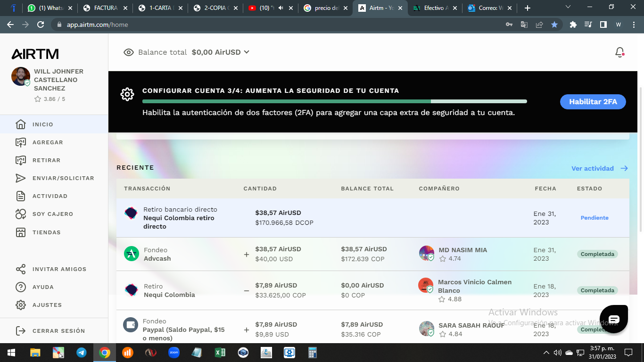Click Marcos Vinicio Calmen Blanco name

point(475,286)
